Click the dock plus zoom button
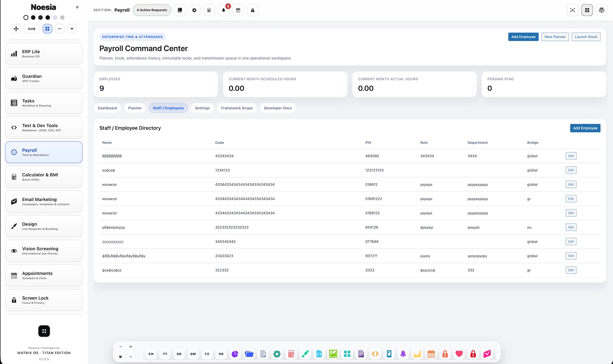Screen dimensions: 613x364 pos(131,347)
